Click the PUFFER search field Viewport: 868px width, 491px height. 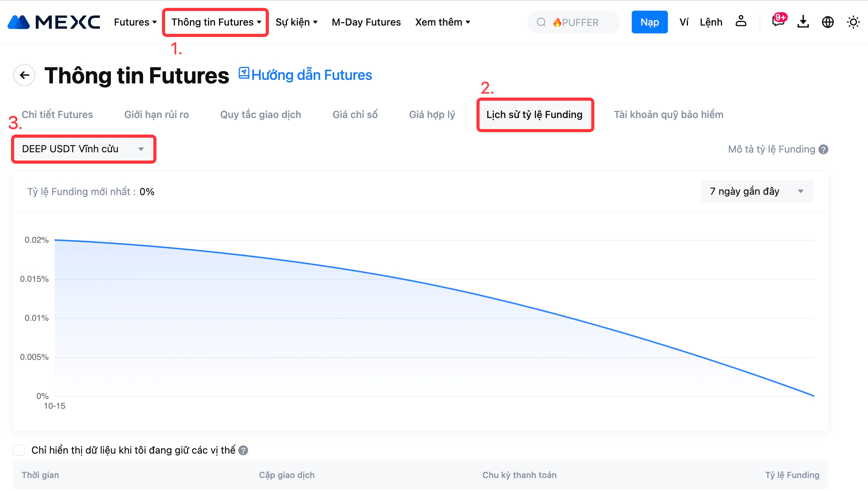[574, 22]
